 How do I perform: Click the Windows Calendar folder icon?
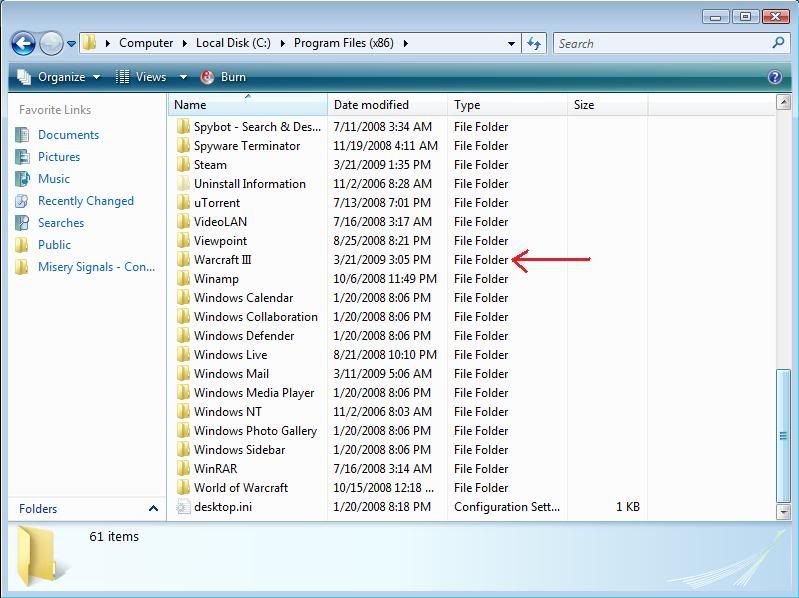pos(183,297)
